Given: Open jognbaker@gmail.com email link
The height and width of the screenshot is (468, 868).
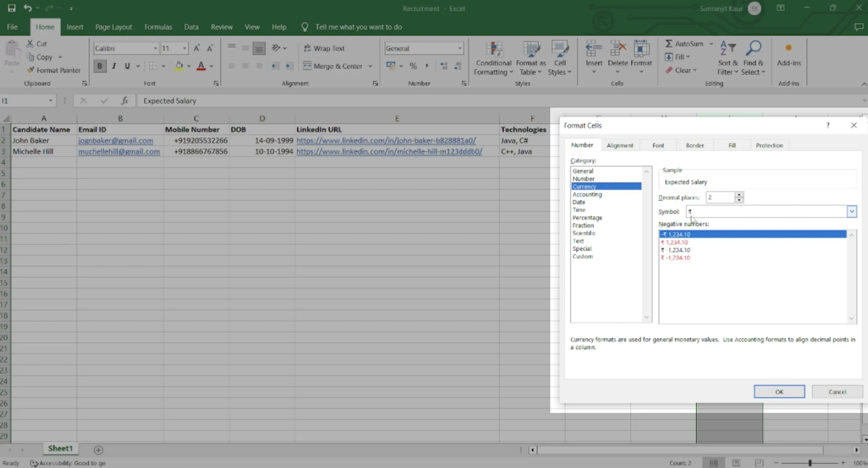Looking at the screenshot, I should pyautogui.click(x=116, y=140).
